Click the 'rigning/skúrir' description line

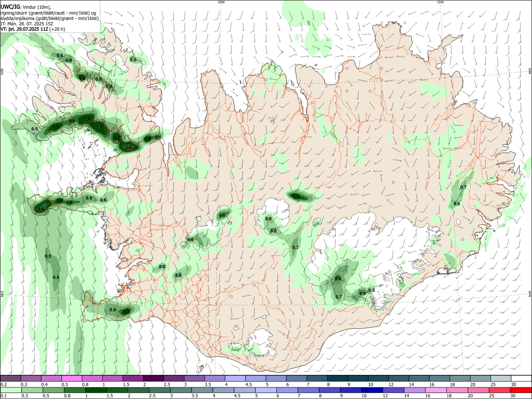(48, 13)
